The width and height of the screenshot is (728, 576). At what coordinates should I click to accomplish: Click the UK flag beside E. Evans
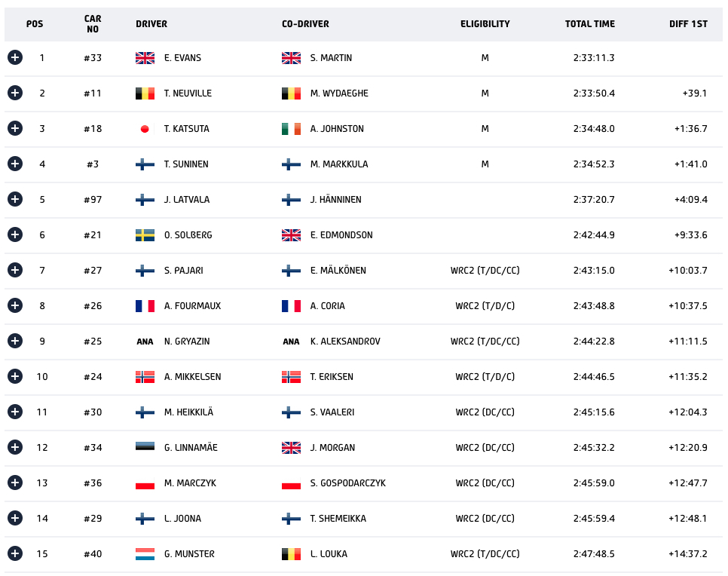tap(145, 57)
